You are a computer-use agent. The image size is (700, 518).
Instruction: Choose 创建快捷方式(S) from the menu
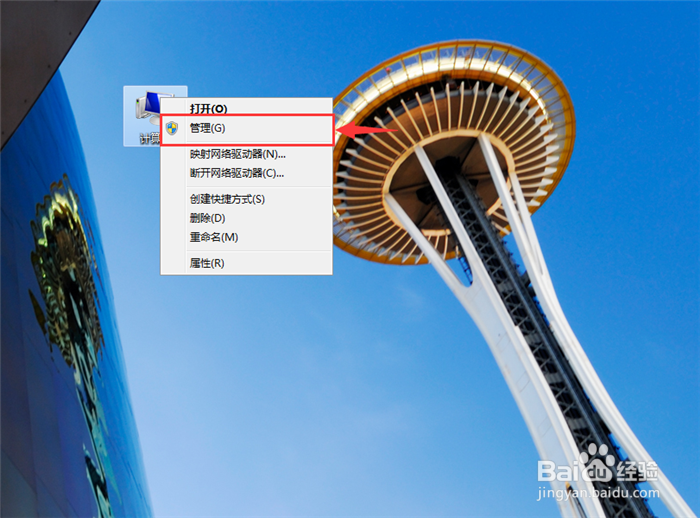246,199
